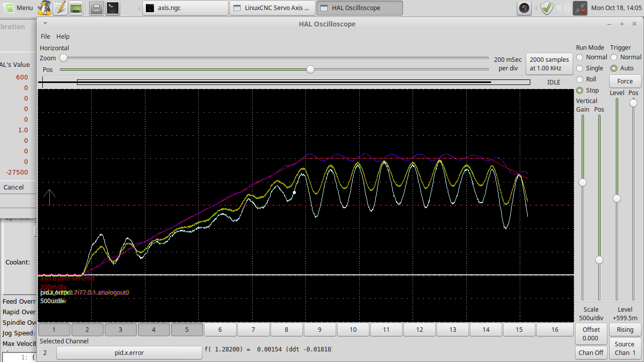Click the IDLE status label

553,82
